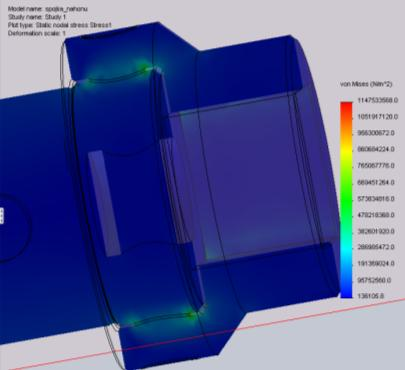Click the white triad marker at the left edge
The height and width of the screenshot is (370, 405).
(x=2, y=215)
